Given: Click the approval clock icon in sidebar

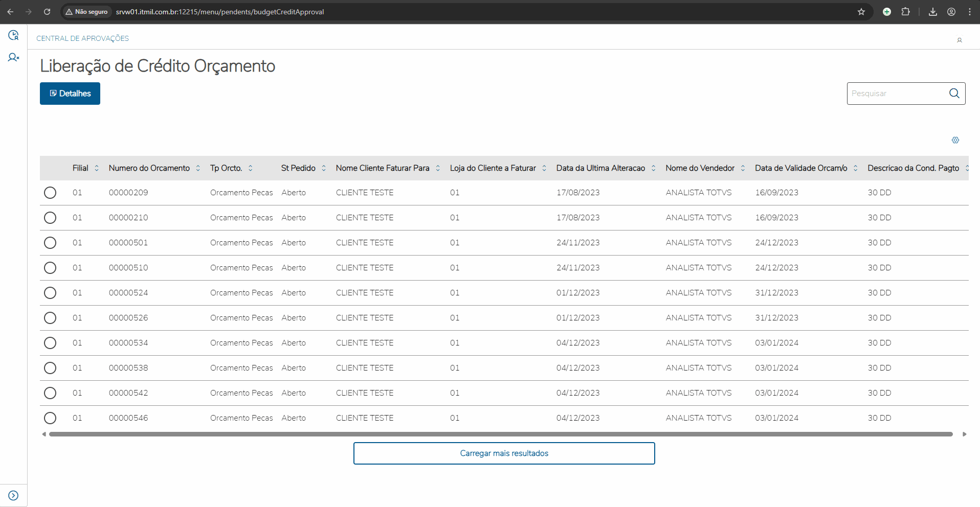Looking at the screenshot, I should [x=13, y=35].
